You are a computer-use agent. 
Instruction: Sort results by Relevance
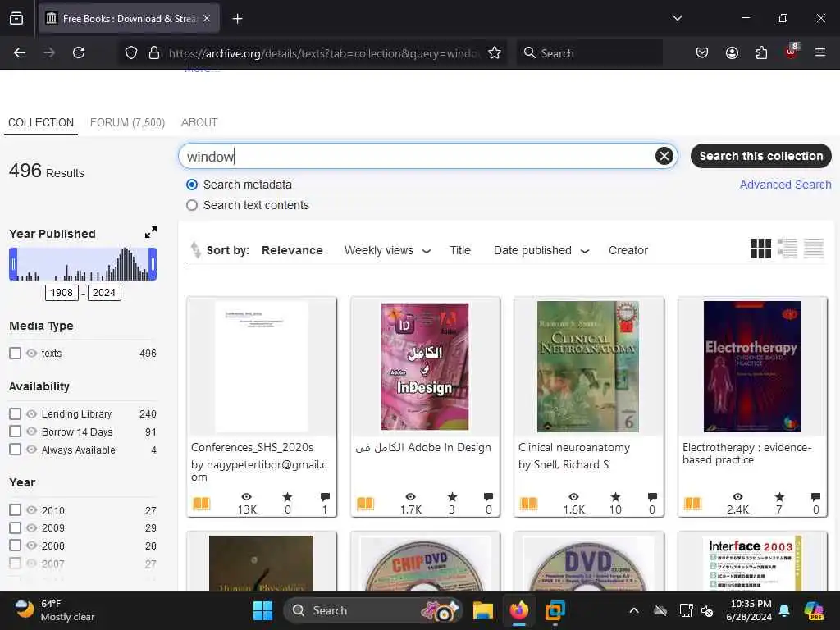pyautogui.click(x=292, y=250)
